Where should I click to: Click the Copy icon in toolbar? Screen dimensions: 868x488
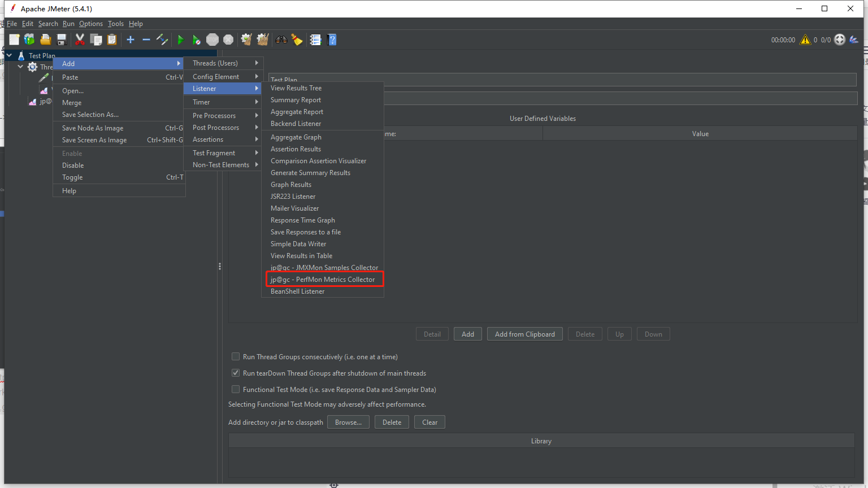(x=96, y=40)
